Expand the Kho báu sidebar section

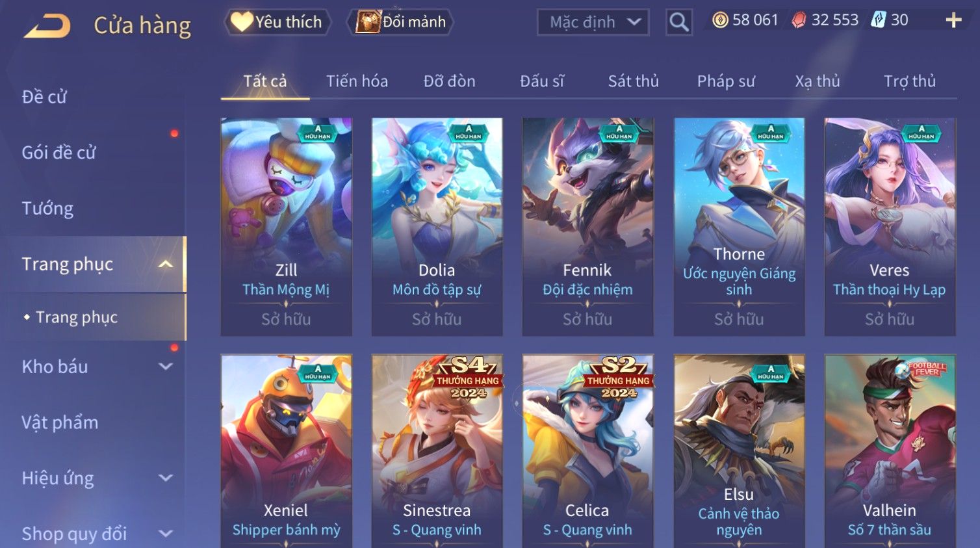click(166, 367)
